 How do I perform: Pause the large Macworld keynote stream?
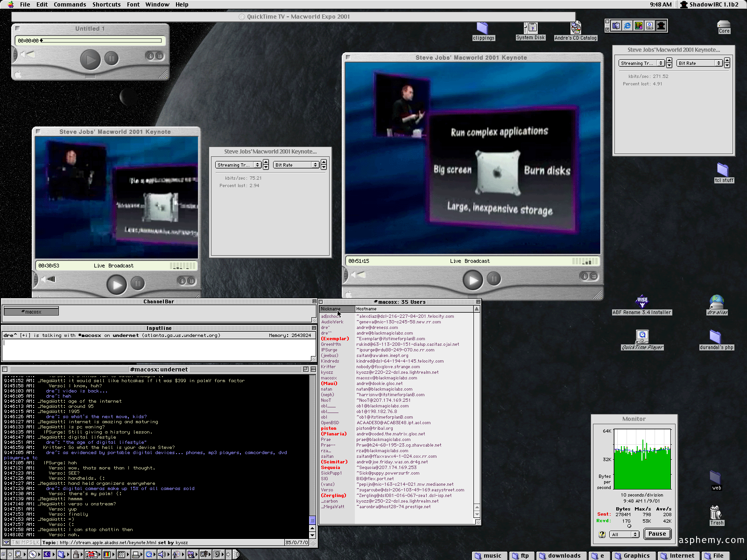click(494, 279)
